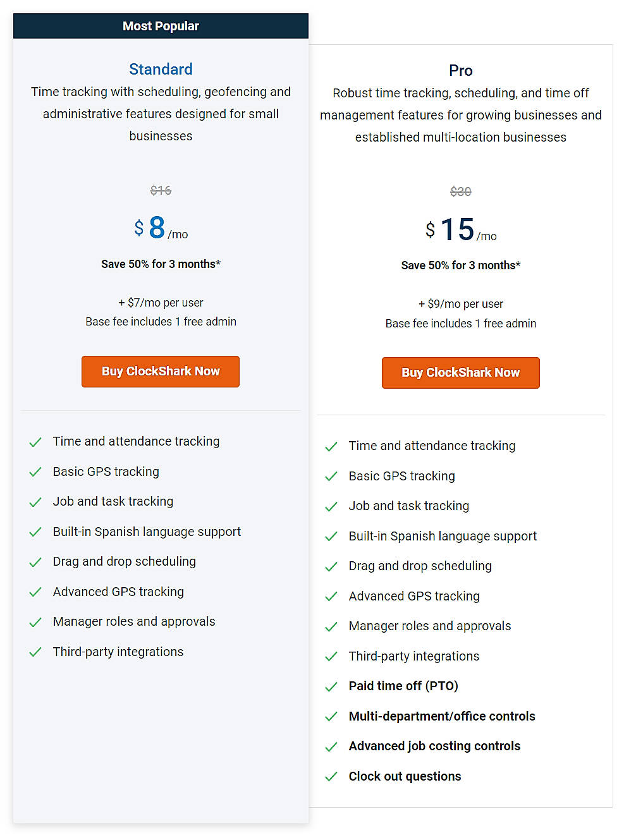Select the checkmark beside Third-party integrations under Standard

(35, 652)
